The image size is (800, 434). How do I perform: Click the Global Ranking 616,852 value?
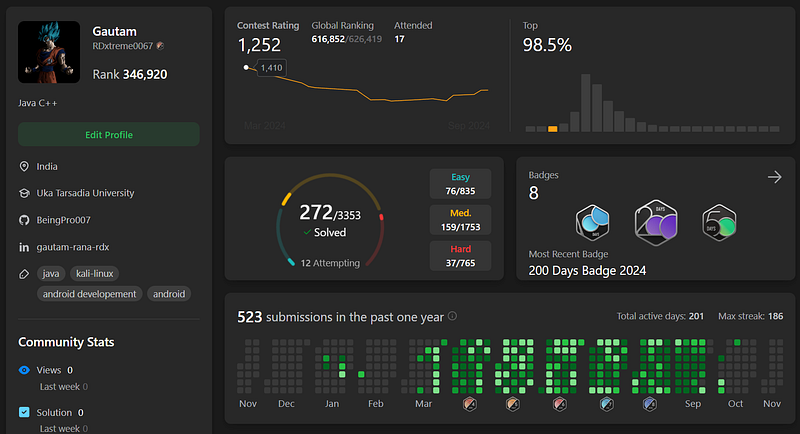(328, 39)
